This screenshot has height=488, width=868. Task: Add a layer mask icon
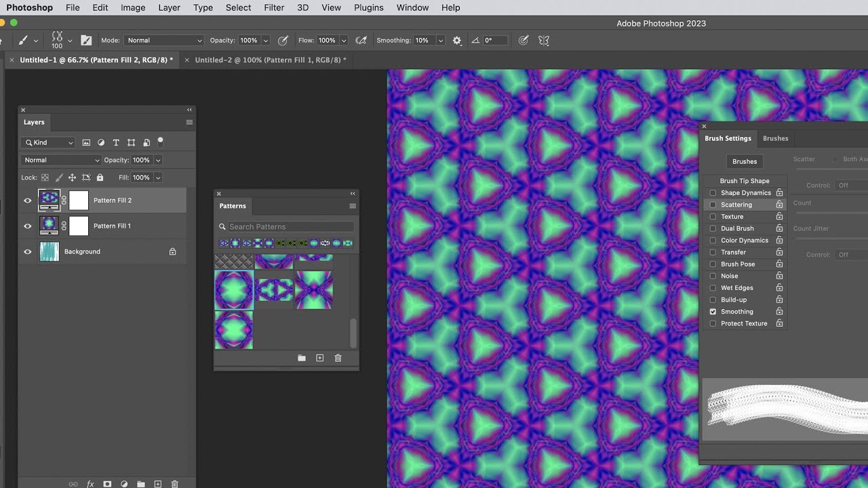107,484
